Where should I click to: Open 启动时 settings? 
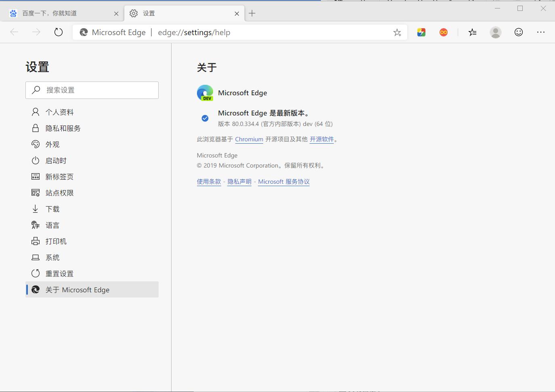click(x=92, y=161)
